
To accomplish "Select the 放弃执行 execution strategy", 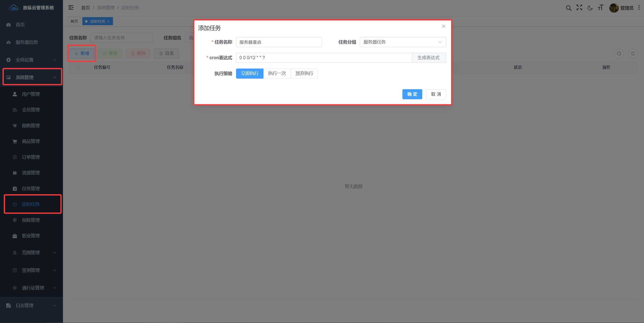I will coord(304,73).
